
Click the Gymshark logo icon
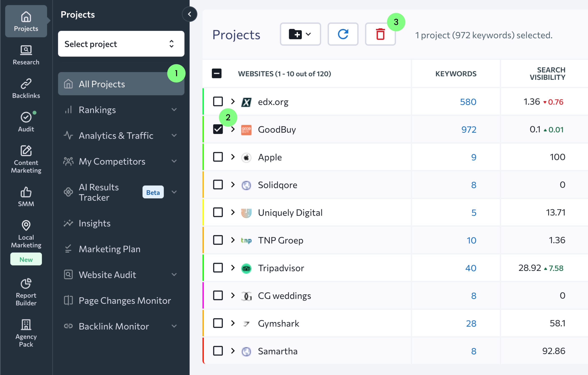[246, 324]
